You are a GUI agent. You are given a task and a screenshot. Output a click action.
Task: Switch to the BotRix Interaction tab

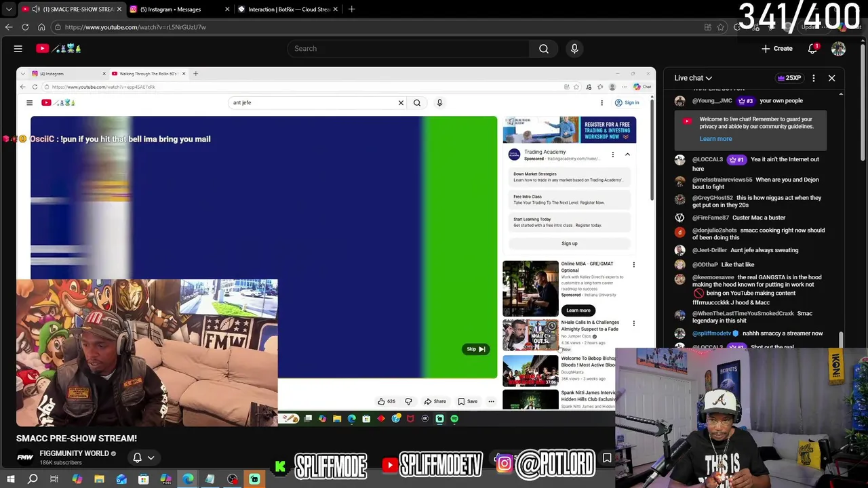tap(288, 9)
